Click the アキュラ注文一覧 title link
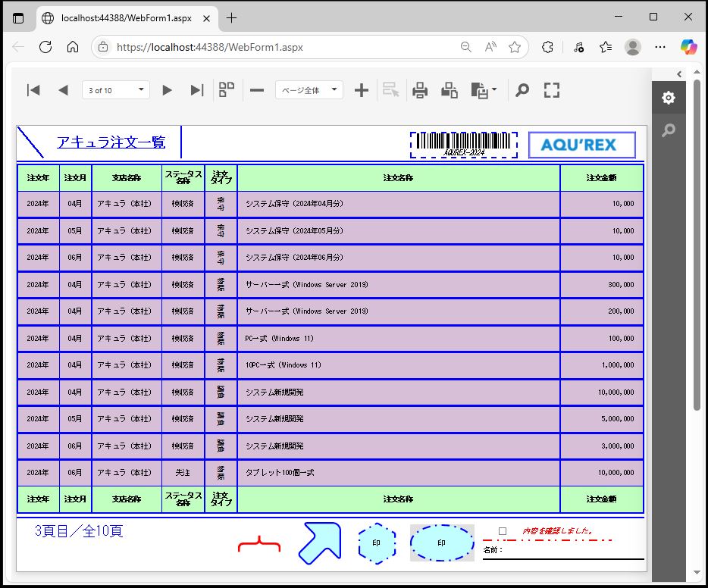 111,142
